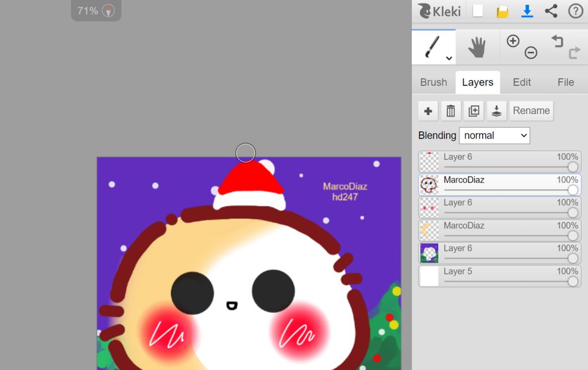Viewport: 588px width, 370px height.
Task: Zoom in with the plus magnifier
Action: pos(513,41)
